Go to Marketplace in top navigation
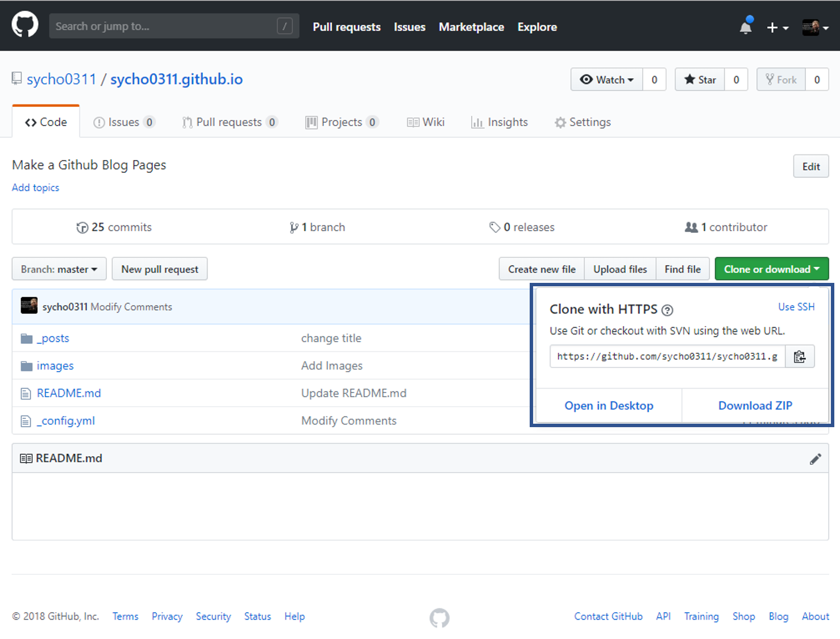This screenshot has height=639, width=840. pyautogui.click(x=471, y=27)
